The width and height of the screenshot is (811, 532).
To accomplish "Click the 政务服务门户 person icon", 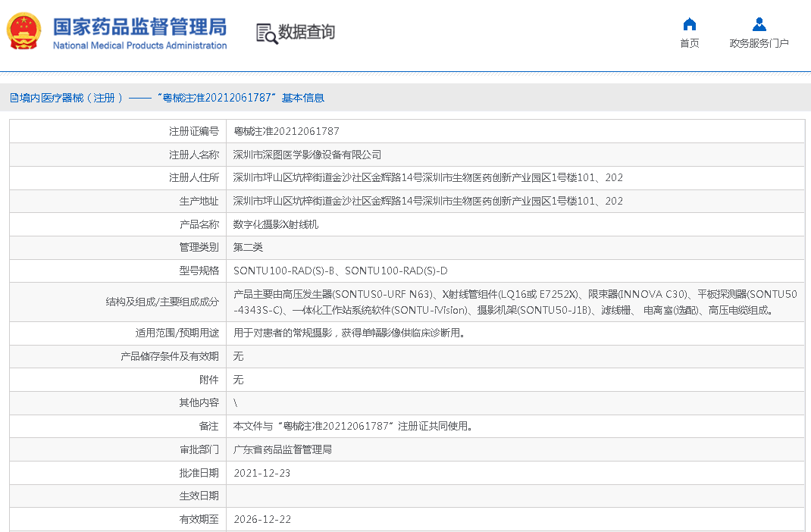I will point(759,24).
